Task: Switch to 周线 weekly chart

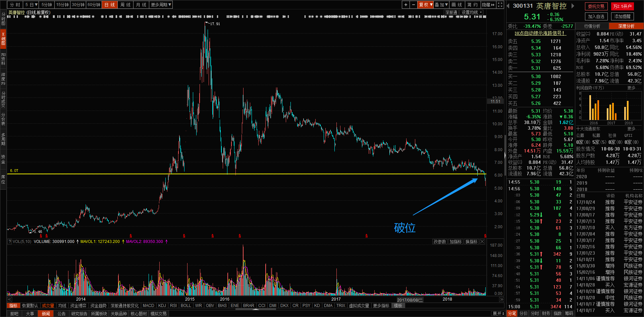Action: pos(125,5)
